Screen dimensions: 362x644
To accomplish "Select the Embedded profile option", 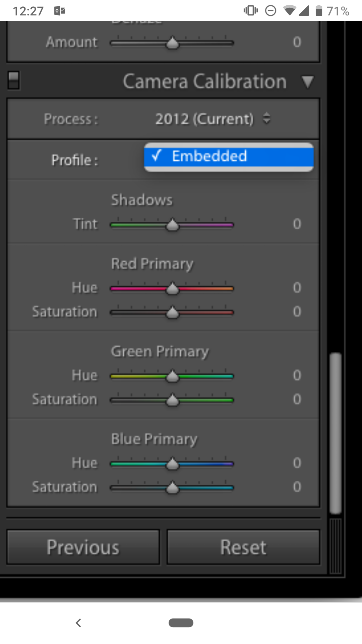I will [x=229, y=156].
